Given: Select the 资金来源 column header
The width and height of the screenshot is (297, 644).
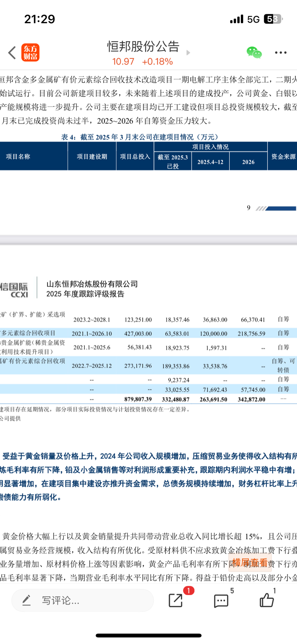Looking at the screenshot, I should click(x=283, y=156).
